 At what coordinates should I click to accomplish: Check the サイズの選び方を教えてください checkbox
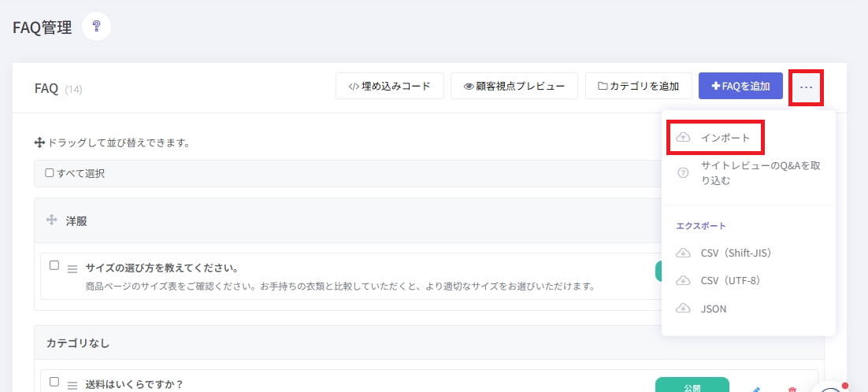54,265
